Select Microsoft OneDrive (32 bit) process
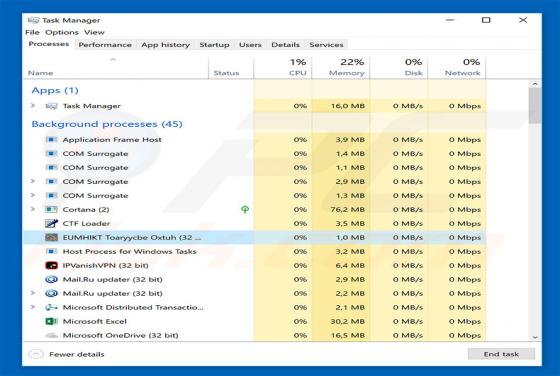 pos(255,335)
